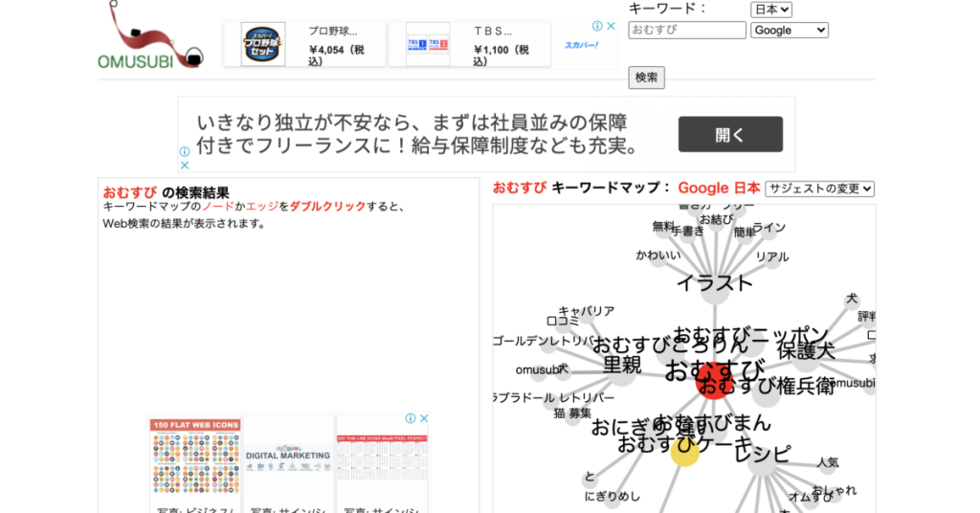Open the top ad info icon

597,26
